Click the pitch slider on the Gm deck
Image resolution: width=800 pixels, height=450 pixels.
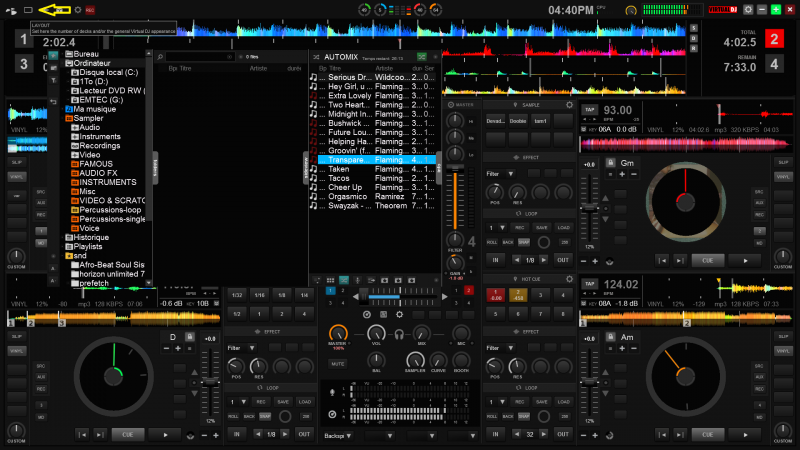pos(589,208)
